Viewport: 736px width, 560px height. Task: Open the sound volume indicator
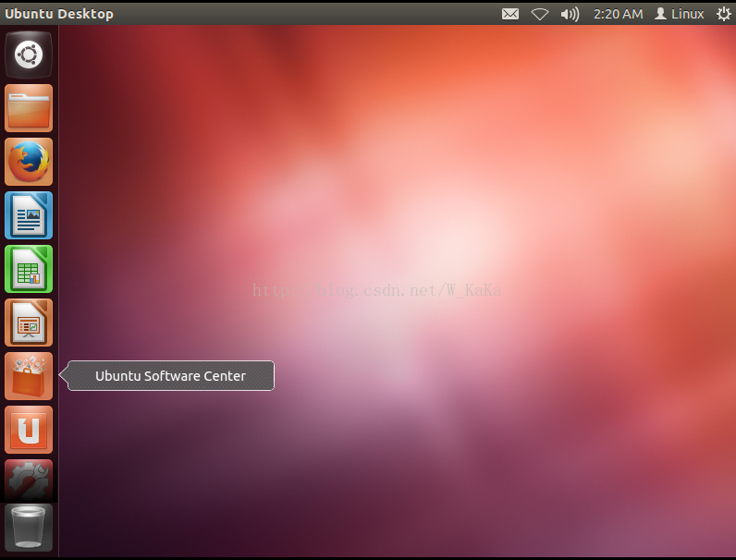click(x=570, y=14)
